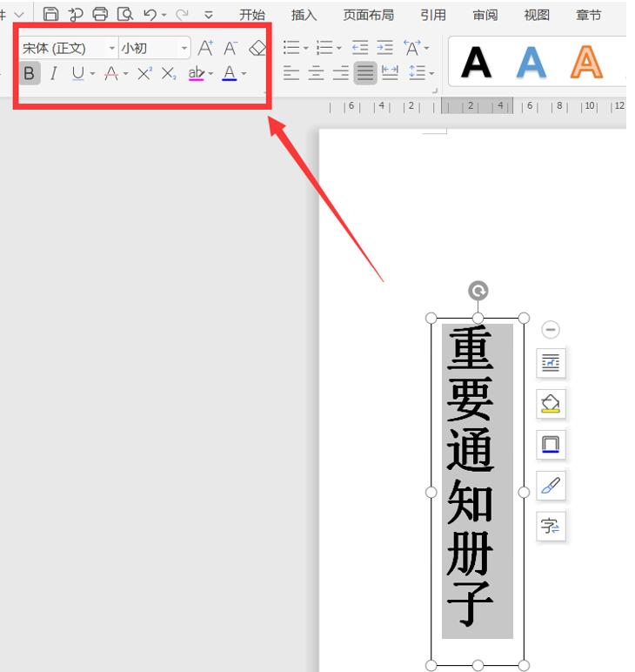This screenshot has height=672, width=635.
Task: Apply black text effect style A
Action: pyautogui.click(x=476, y=63)
